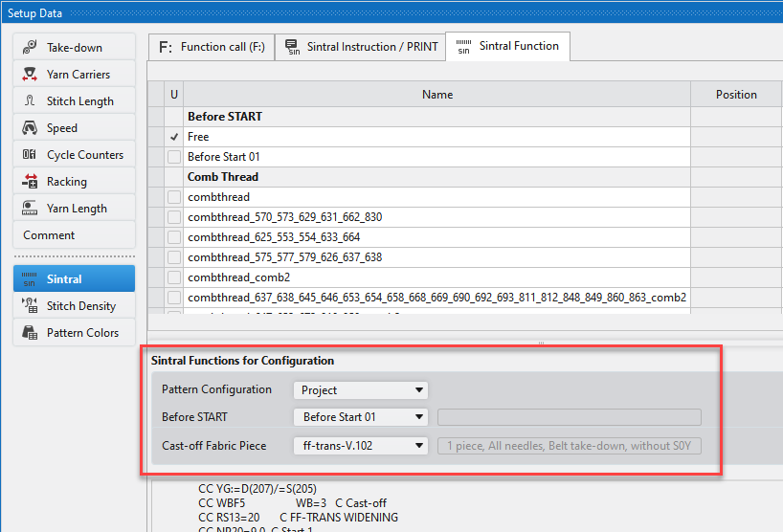Switch to Sintral Instruction / PRINT tab
783x532 pixels.
pyautogui.click(x=361, y=47)
